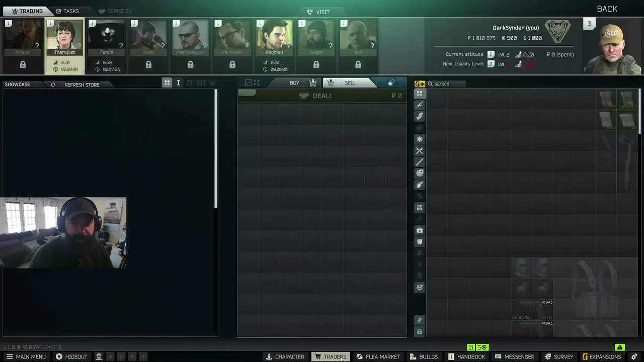
Task: Select the locked Peacekeeper trader
Action: (190, 38)
